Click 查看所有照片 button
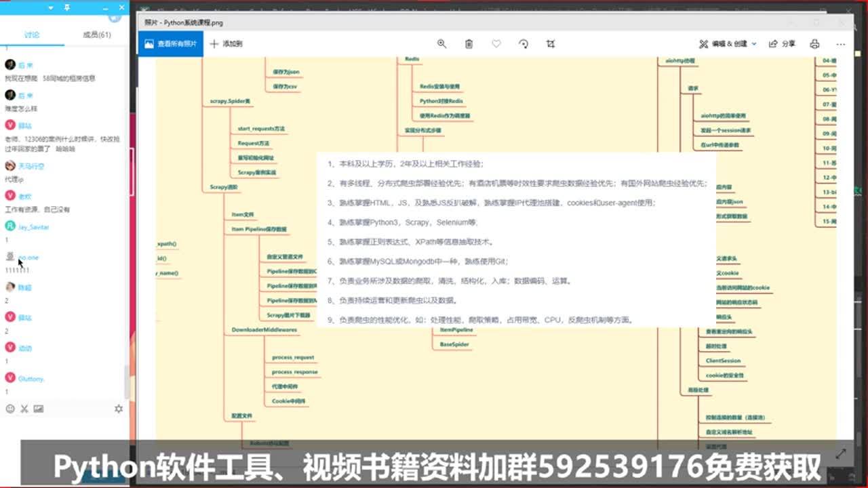The image size is (868, 488). tap(170, 43)
